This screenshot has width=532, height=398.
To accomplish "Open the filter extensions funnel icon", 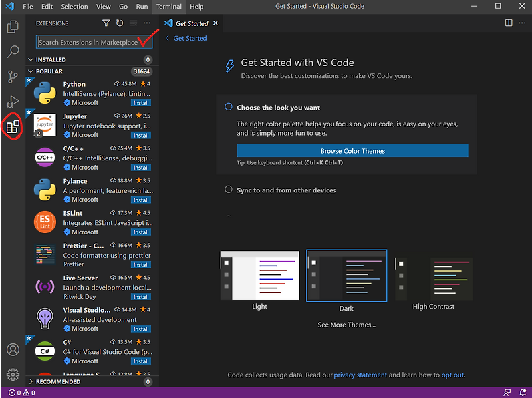I will coord(106,23).
